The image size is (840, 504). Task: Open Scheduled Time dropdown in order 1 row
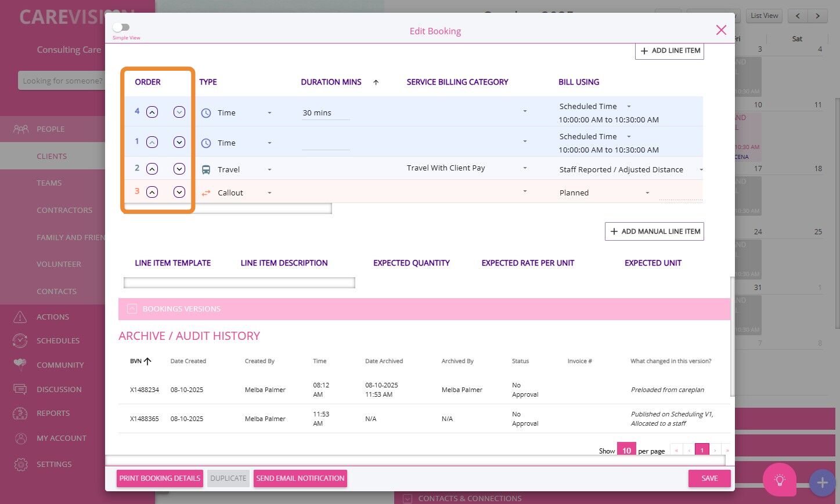[x=629, y=137]
